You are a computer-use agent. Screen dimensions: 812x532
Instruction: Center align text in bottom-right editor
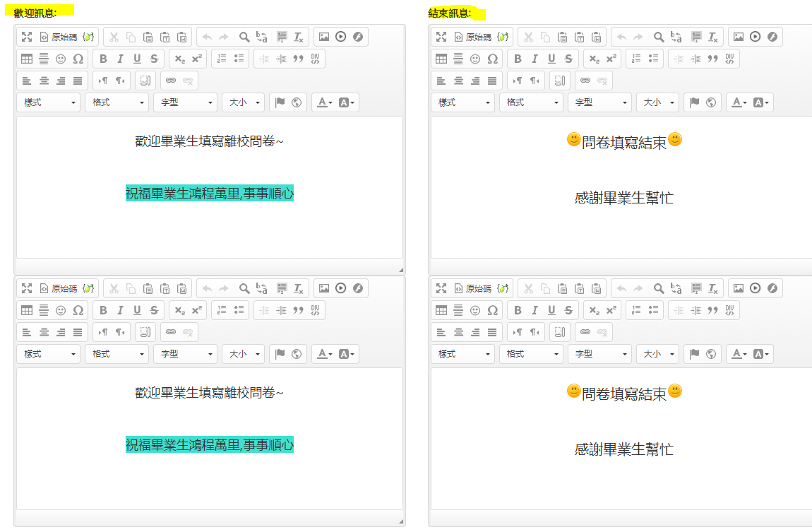(458, 332)
